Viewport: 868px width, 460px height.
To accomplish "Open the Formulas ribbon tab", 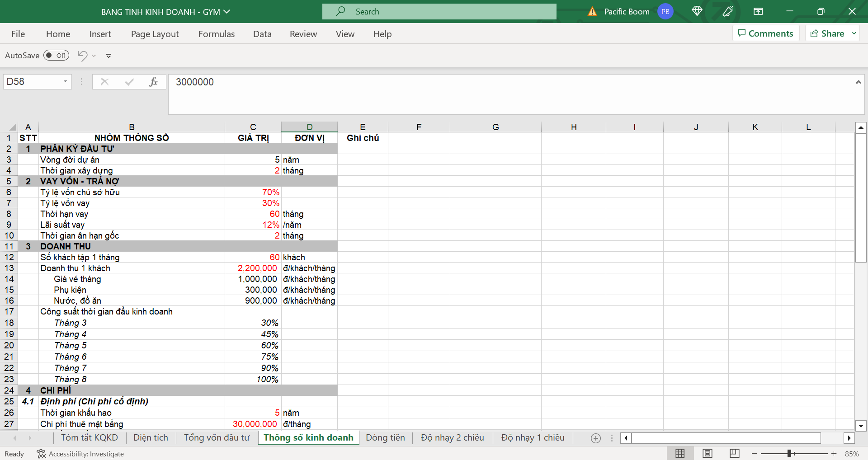I will pyautogui.click(x=217, y=34).
